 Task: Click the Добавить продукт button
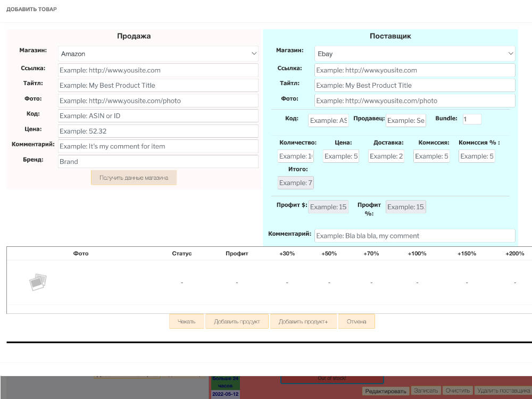(x=237, y=321)
